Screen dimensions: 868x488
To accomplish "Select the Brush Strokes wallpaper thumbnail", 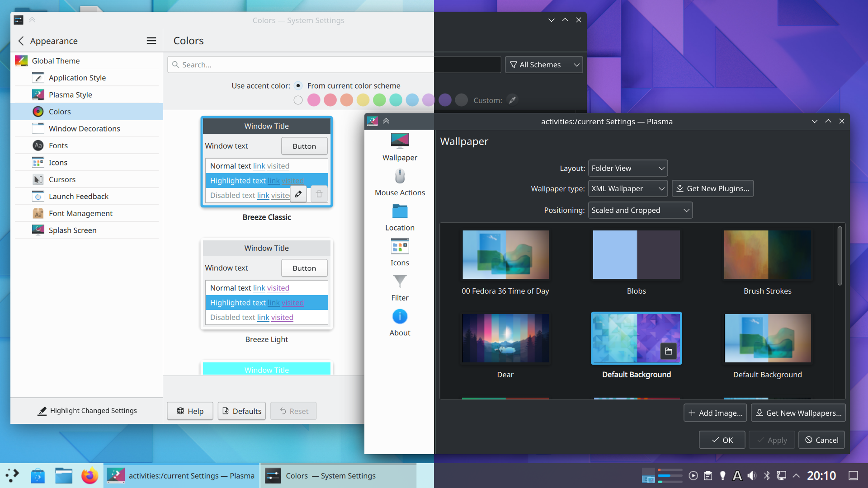I will pos(767,255).
